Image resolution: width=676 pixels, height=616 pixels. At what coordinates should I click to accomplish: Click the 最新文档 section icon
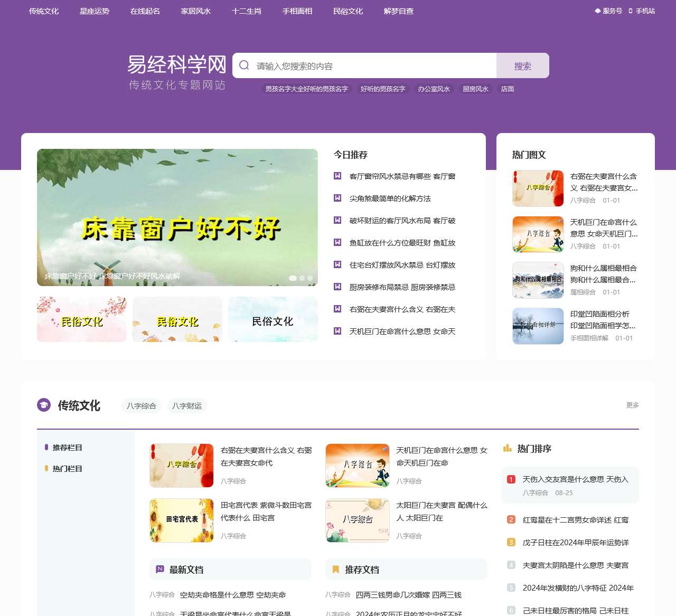[x=160, y=570]
